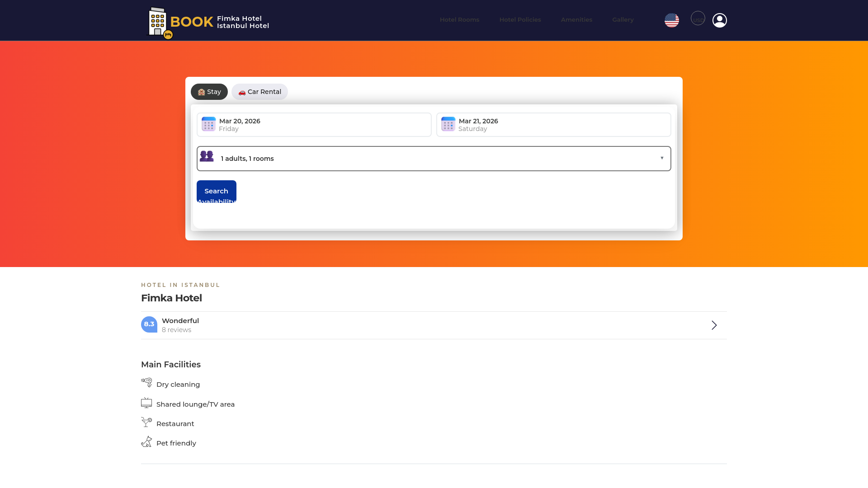
Task: Click the Main Facilities heading
Action: (171, 365)
